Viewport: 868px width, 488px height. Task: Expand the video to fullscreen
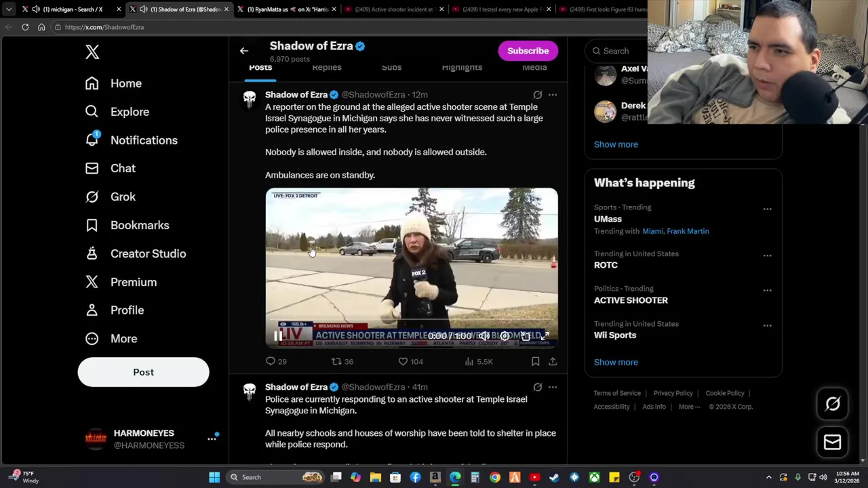(545, 335)
